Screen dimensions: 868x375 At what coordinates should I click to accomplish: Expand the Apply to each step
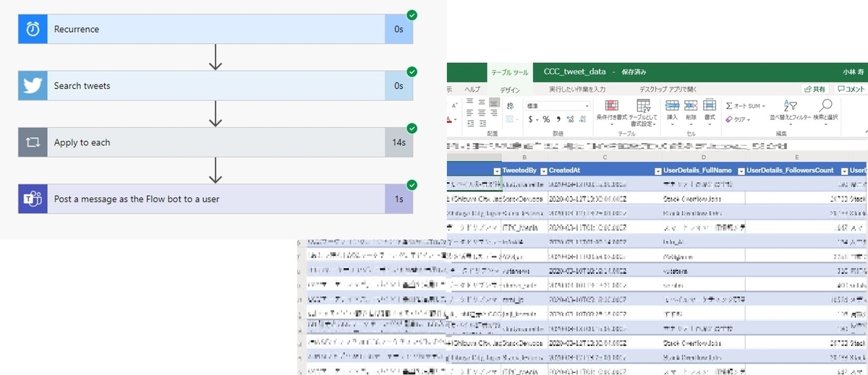216,142
